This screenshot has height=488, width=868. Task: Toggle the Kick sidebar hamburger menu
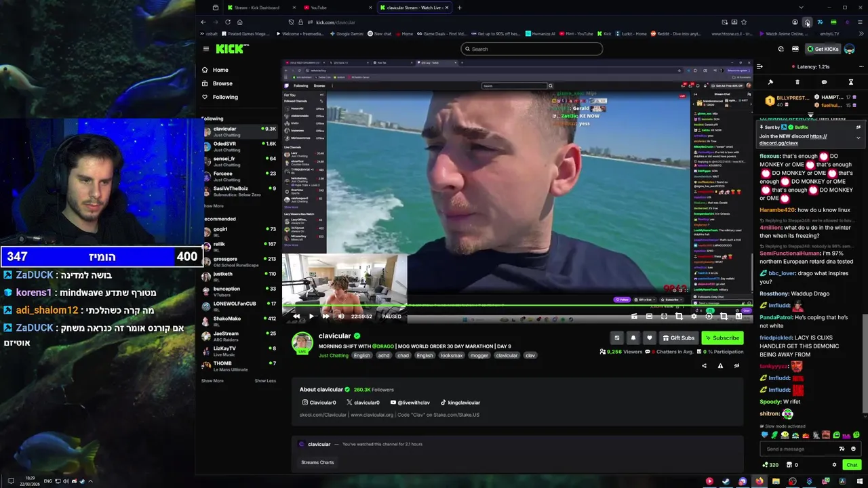point(206,49)
